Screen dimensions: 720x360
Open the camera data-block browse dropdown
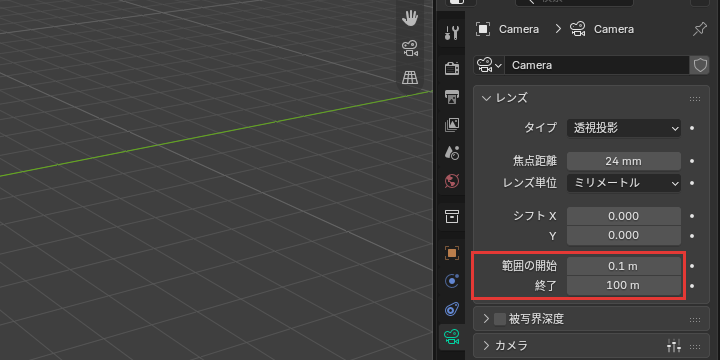click(489, 65)
